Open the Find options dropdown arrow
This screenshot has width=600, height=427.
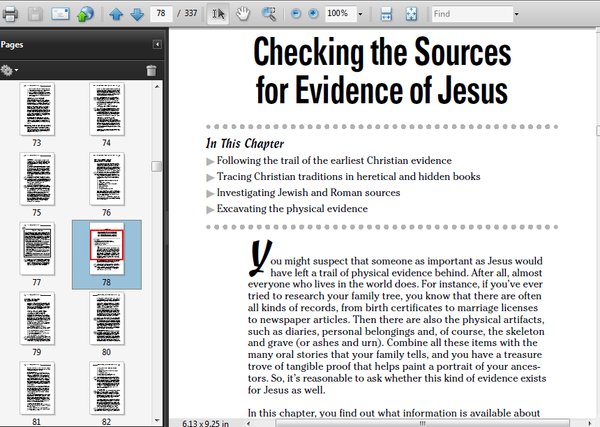[x=517, y=14]
